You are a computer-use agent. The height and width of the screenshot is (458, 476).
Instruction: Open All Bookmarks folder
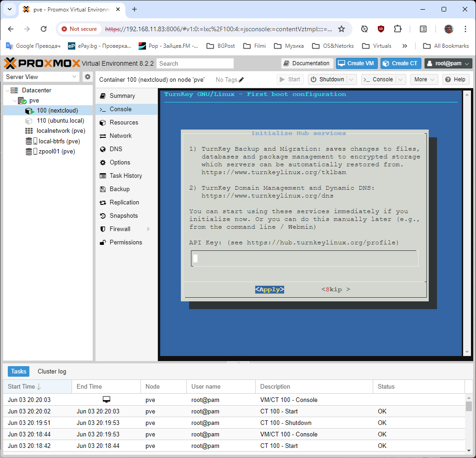[446, 46]
